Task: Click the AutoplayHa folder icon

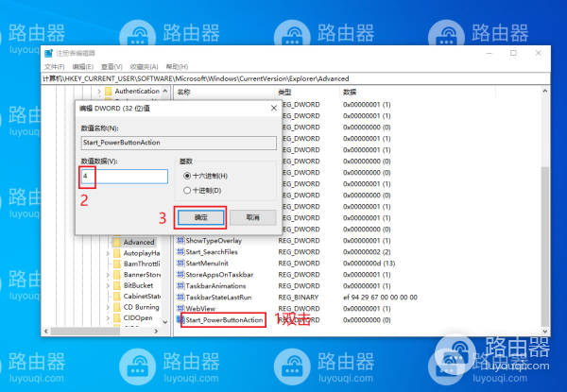Action: tap(117, 253)
